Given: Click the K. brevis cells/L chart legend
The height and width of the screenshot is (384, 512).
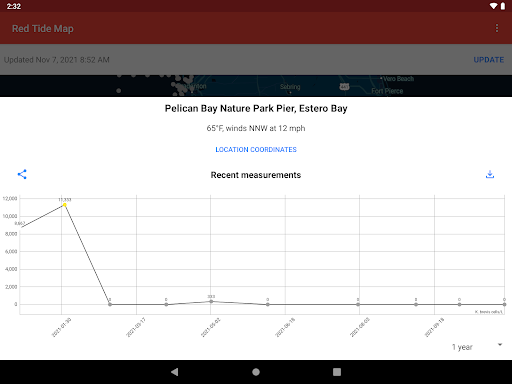Looking at the screenshot, I should point(489,312).
